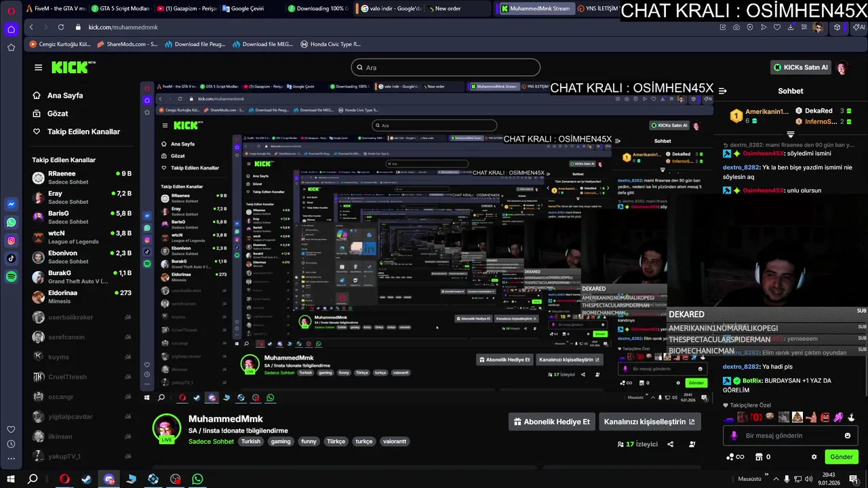The width and height of the screenshot is (868, 488).
Task: Open RRaenee channel in sidebar
Action: click(x=81, y=177)
